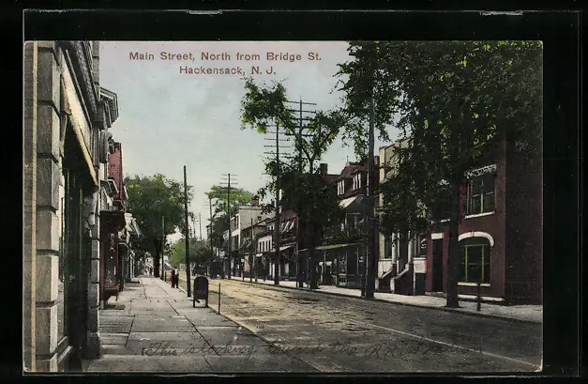Click the small post beside the curb
Viewport: 588px width, 384px height.
tap(219, 299)
